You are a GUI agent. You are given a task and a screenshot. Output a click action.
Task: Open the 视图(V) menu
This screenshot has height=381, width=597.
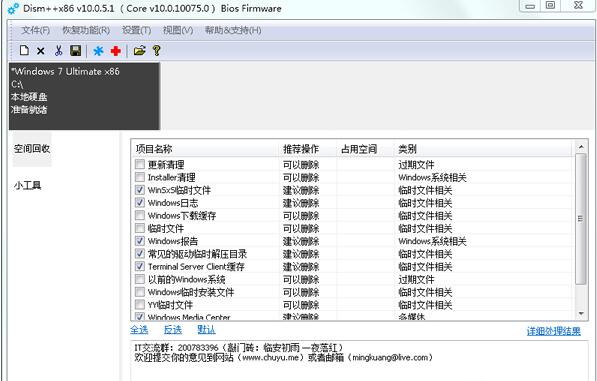pos(178,30)
